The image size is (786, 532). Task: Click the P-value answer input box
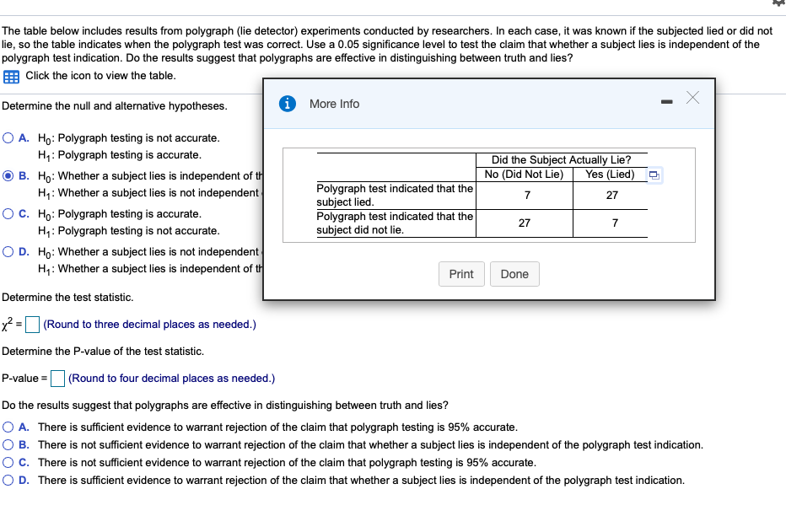[57, 378]
